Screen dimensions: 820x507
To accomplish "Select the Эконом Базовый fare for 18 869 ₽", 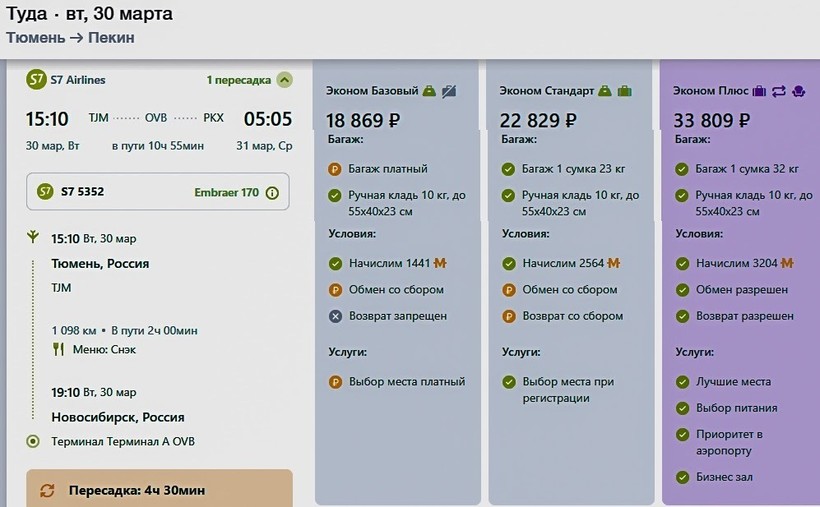I will click(x=363, y=121).
